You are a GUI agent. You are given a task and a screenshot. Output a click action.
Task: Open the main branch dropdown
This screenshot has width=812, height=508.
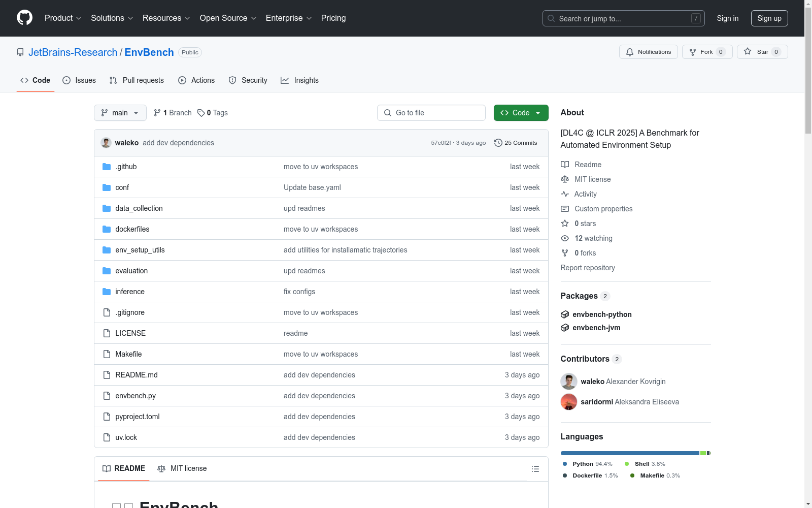(x=120, y=113)
